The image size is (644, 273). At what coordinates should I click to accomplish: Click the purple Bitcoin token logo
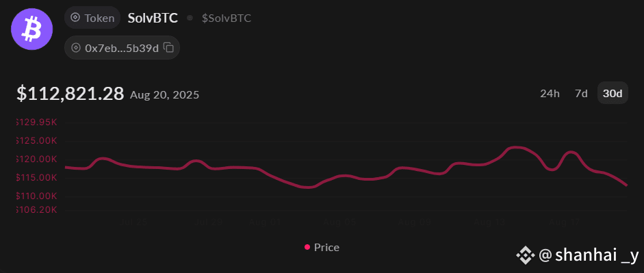tap(31, 29)
